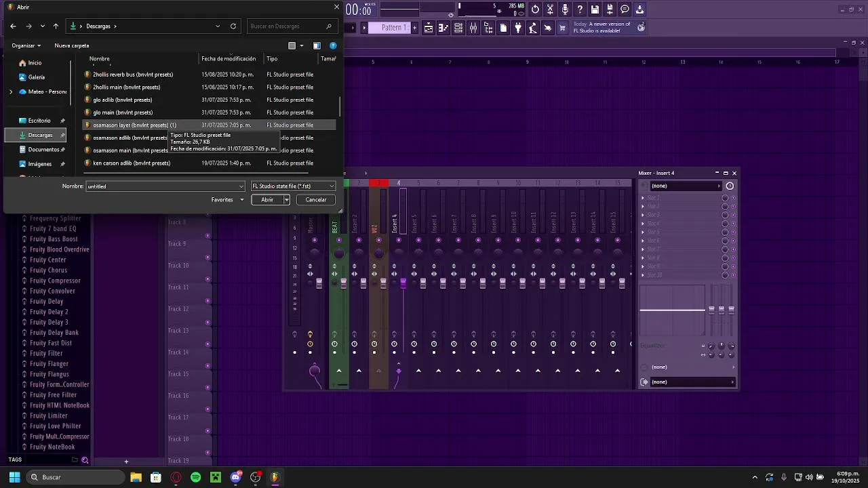Click the clock latency icon in Mixer Insert 4

point(730,186)
